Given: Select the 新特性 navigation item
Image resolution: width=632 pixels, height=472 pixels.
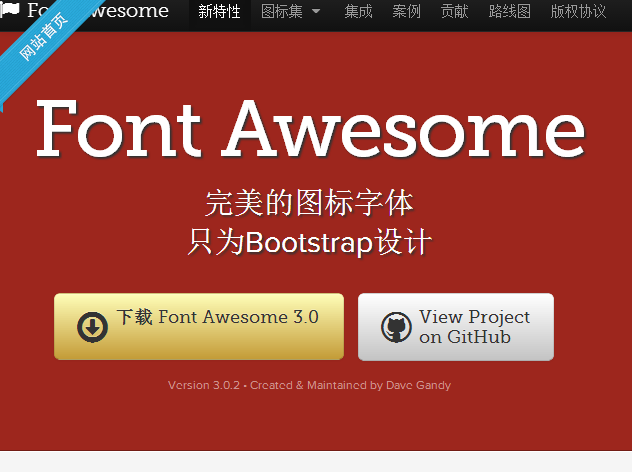Looking at the screenshot, I should point(219,11).
